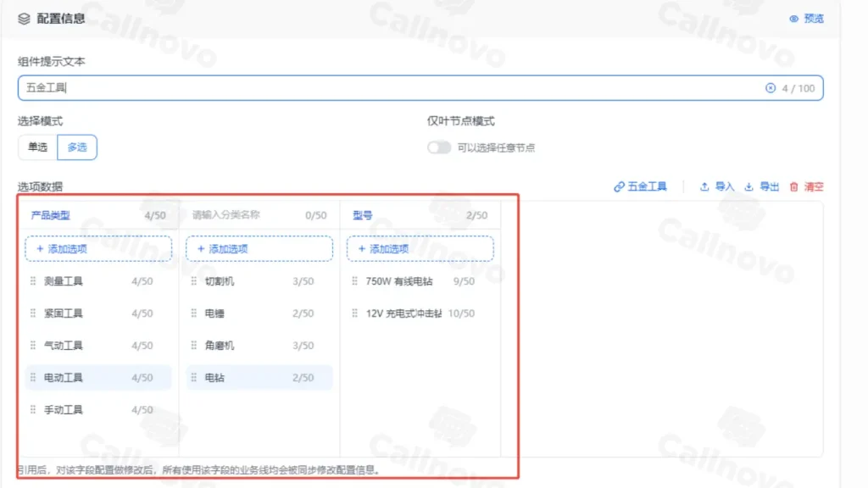The height and width of the screenshot is (488, 868).
Task: Enable the 仅叶节点模式 switch
Action: (438, 147)
